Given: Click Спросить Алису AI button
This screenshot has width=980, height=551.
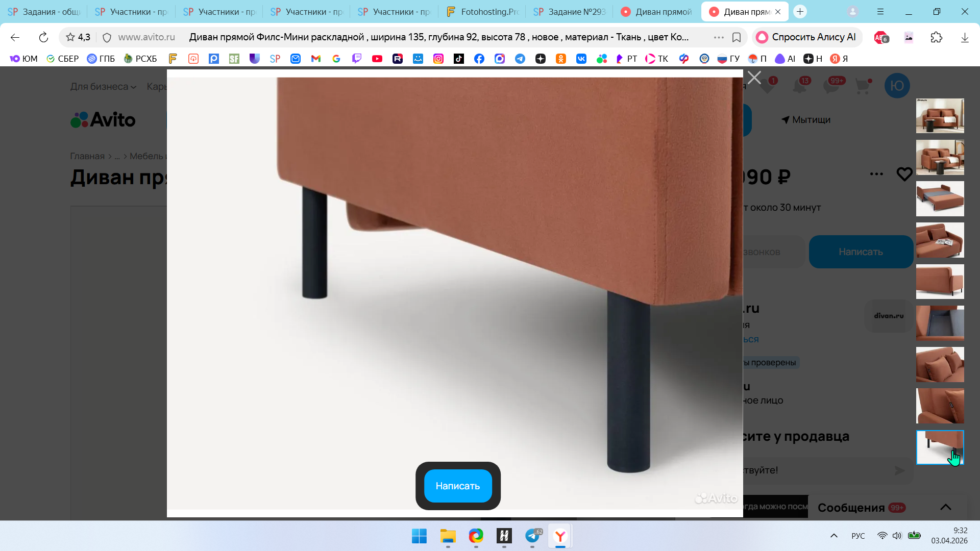Looking at the screenshot, I should [807, 37].
